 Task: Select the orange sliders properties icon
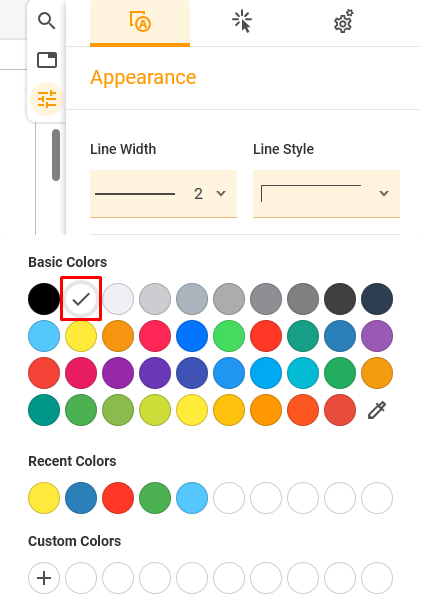coord(47,99)
